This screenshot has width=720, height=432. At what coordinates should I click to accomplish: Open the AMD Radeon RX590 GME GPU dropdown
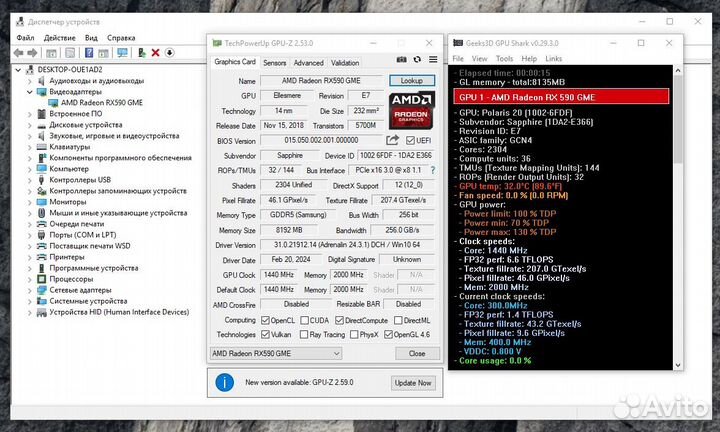pos(276,353)
